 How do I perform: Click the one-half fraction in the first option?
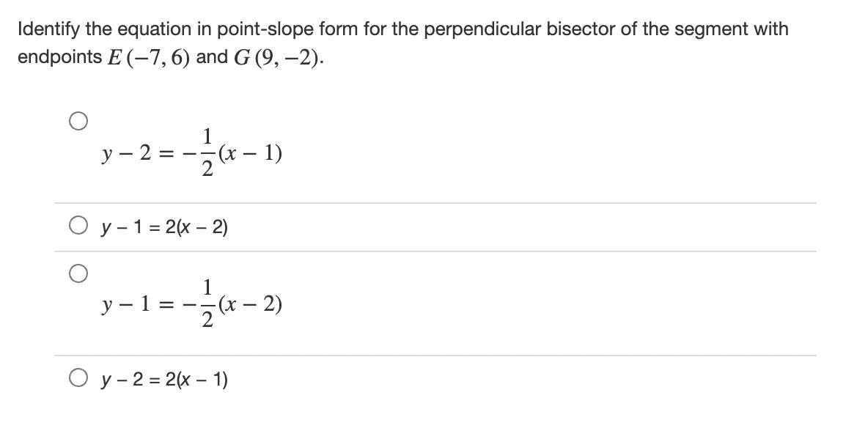(207, 152)
